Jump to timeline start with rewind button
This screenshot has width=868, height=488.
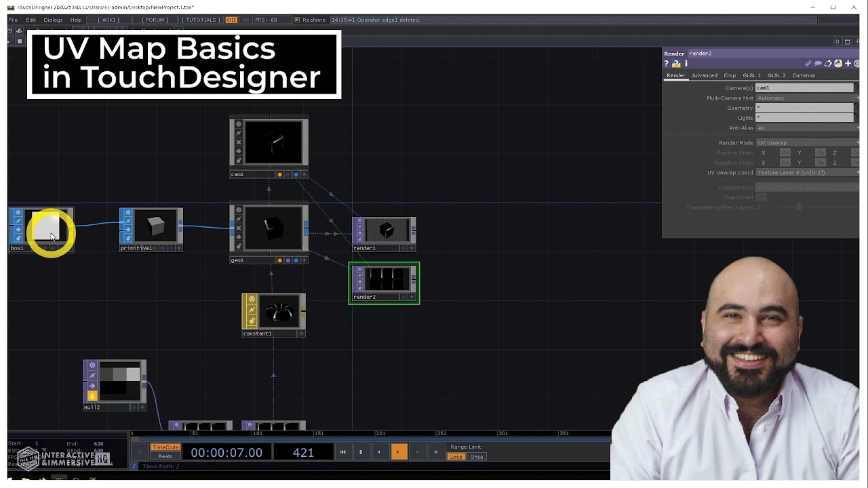[x=342, y=452]
